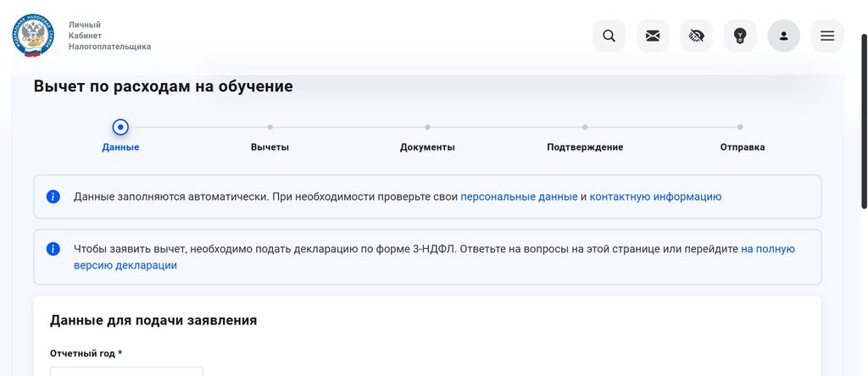Go to the 'Подтверждение' step
Image resolution: width=868 pixels, height=376 pixels.
click(x=585, y=147)
